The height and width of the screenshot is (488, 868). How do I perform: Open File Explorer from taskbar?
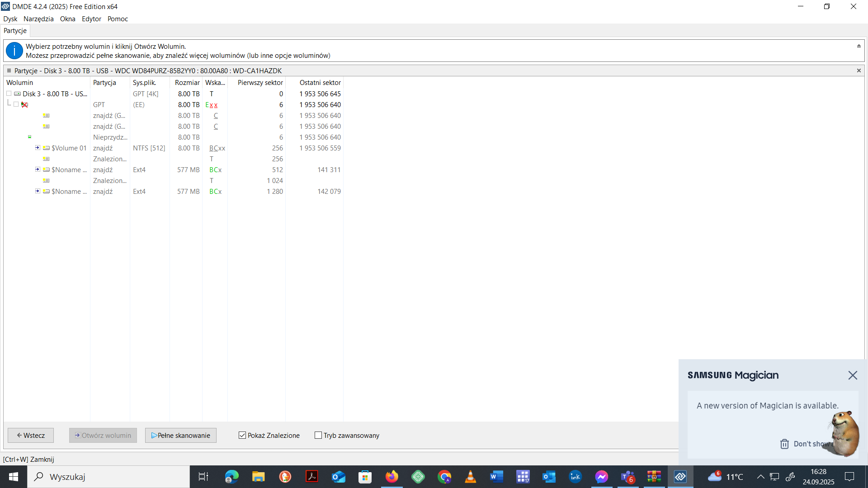(x=258, y=477)
